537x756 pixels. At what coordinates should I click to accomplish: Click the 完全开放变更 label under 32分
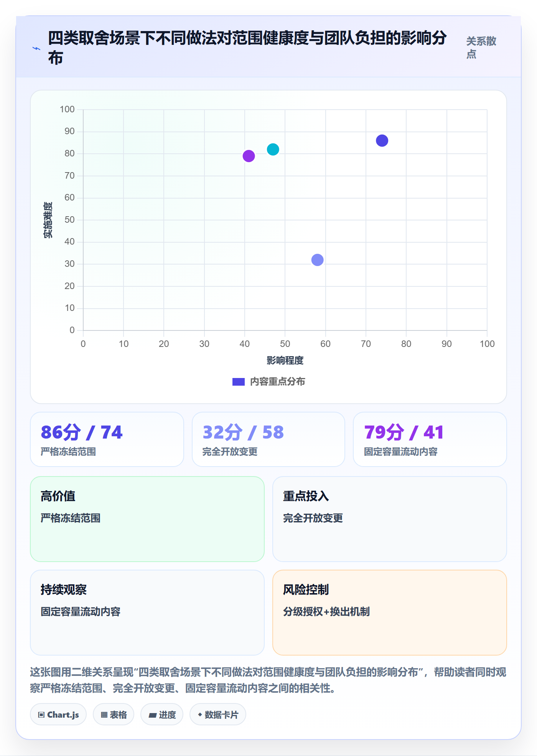[x=230, y=452]
